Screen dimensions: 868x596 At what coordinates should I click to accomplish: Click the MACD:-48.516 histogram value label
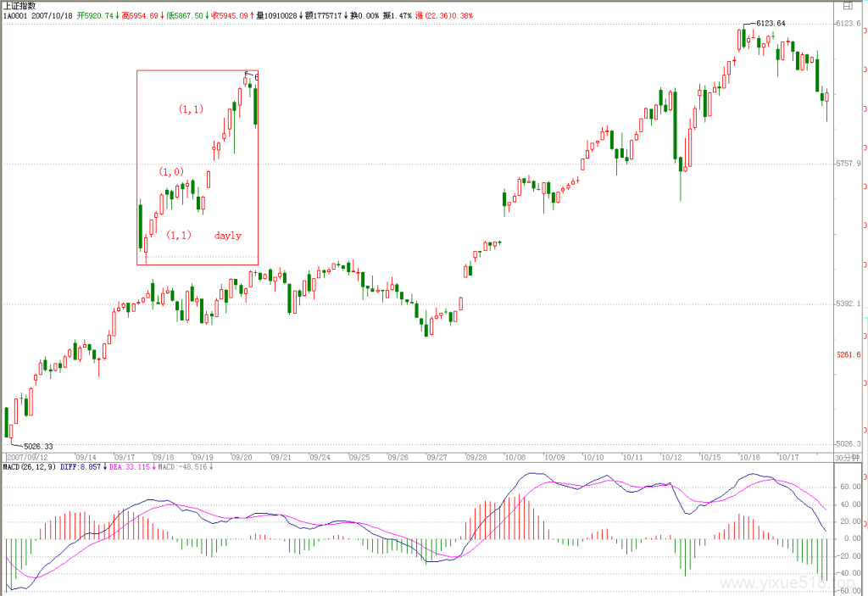click(x=183, y=467)
